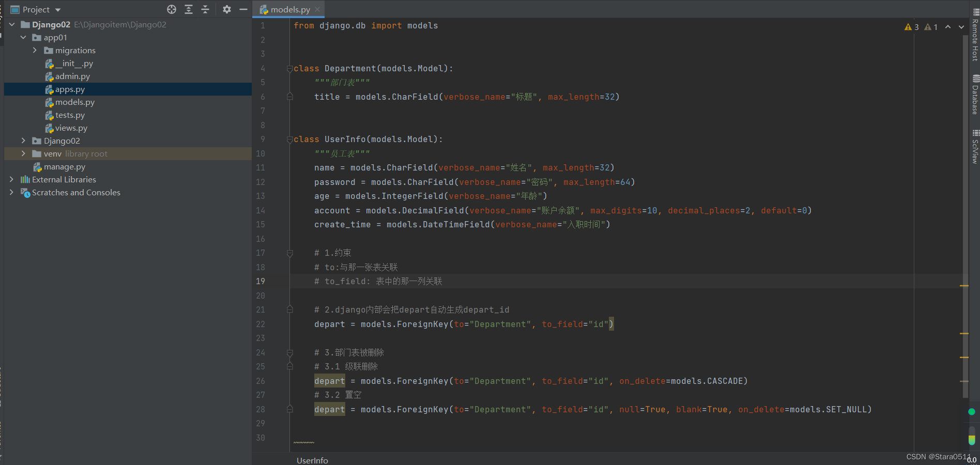
Task: Open the Remote Host tool window
Action: (975, 35)
